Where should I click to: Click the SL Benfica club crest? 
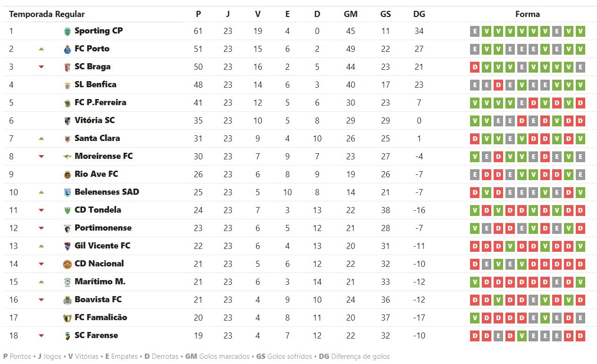(x=67, y=85)
